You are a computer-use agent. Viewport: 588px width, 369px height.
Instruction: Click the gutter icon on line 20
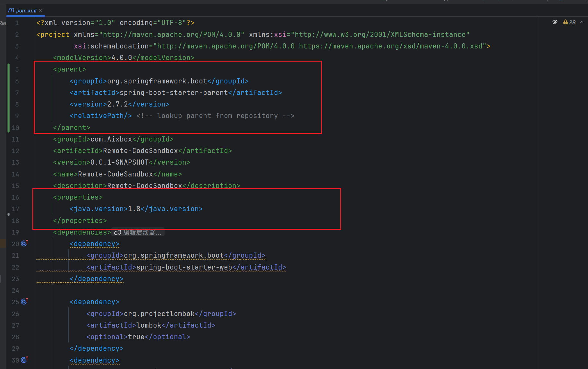click(x=24, y=244)
